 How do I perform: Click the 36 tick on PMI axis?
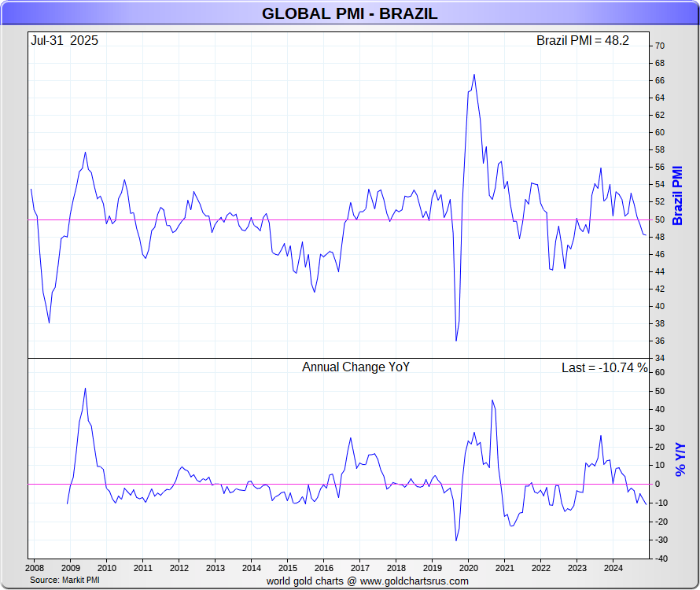click(660, 341)
